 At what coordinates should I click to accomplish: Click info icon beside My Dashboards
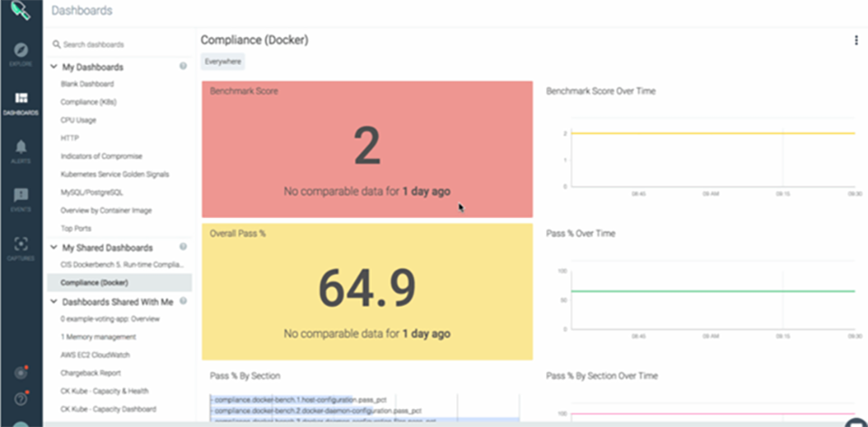click(184, 66)
